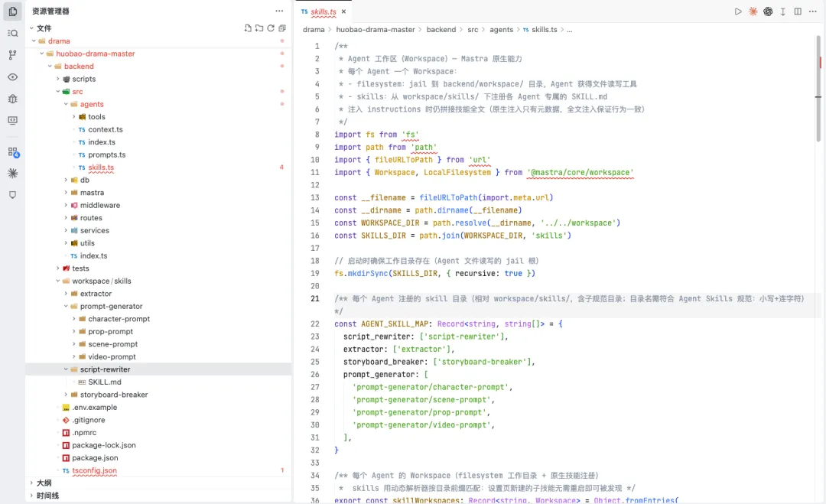The image size is (826, 504).
Task: Click the orange Claude icon in editor toolbar
Action: coord(753,11)
